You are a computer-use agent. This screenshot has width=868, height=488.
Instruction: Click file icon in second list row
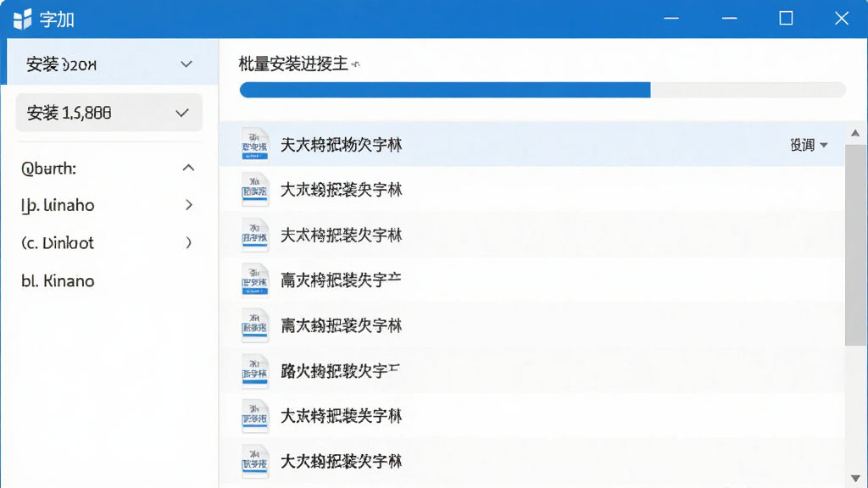pyautogui.click(x=255, y=190)
